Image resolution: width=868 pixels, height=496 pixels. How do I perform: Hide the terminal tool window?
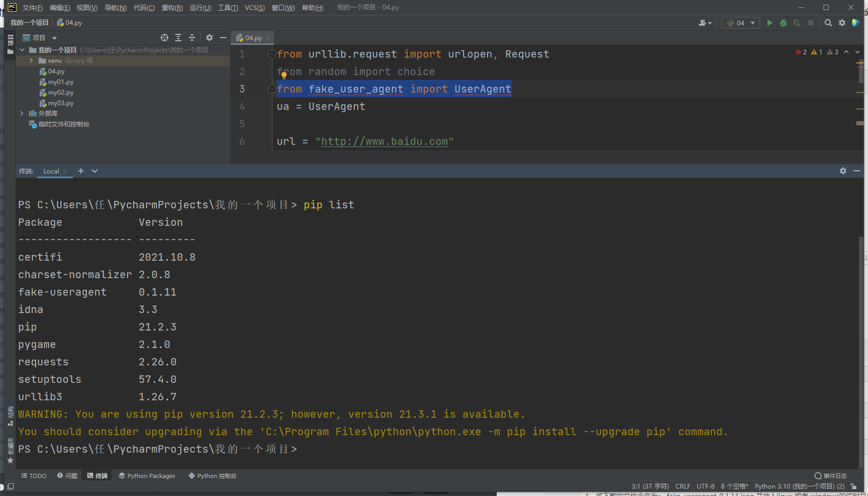click(x=857, y=171)
